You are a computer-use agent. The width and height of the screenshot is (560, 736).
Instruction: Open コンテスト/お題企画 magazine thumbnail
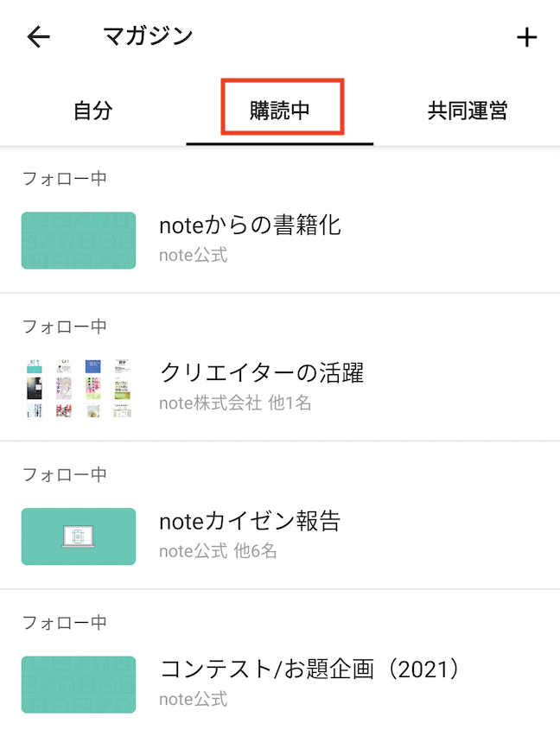pyautogui.click(x=79, y=684)
